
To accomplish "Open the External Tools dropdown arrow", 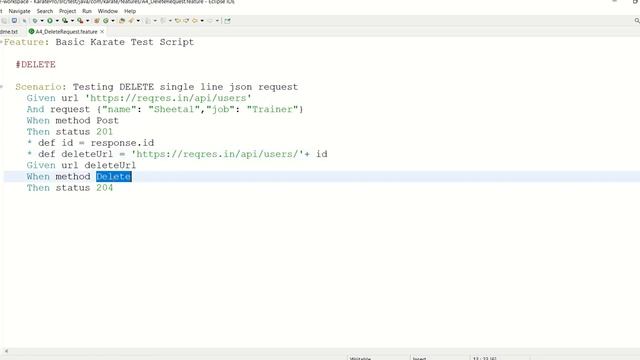I will (87, 20).
